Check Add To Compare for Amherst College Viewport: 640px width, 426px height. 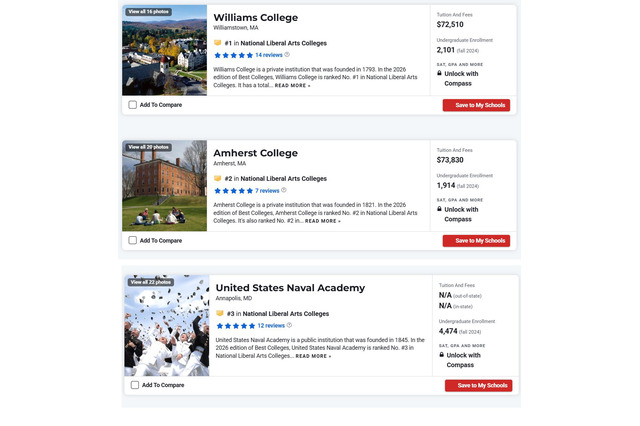click(x=133, y=240)
